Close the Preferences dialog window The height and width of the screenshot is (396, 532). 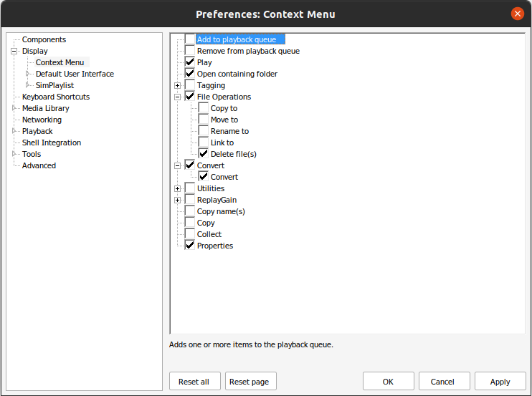(x=518, y=14)
